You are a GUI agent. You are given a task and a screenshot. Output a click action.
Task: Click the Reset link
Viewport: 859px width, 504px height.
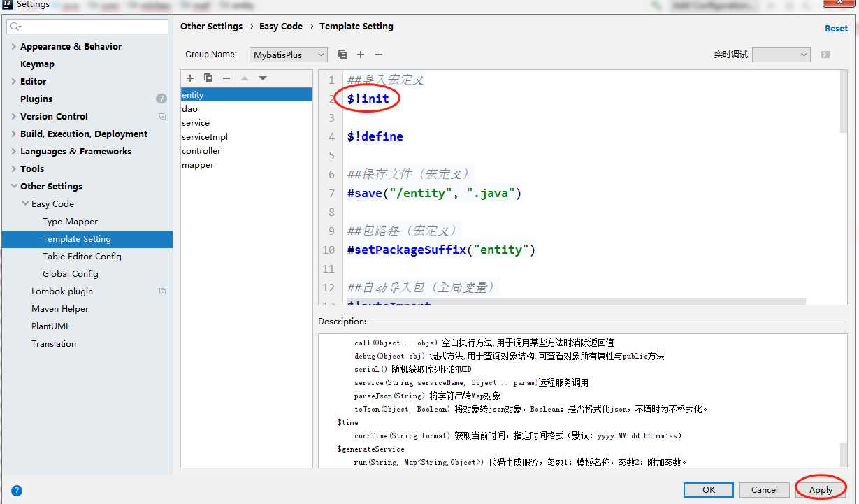(836, 29)
